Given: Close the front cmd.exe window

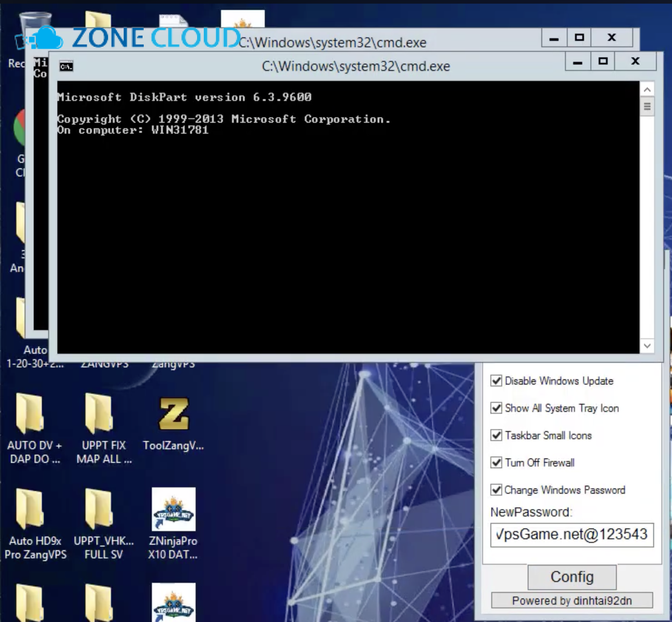Looking at the screenshot, I should pos(635,62).
